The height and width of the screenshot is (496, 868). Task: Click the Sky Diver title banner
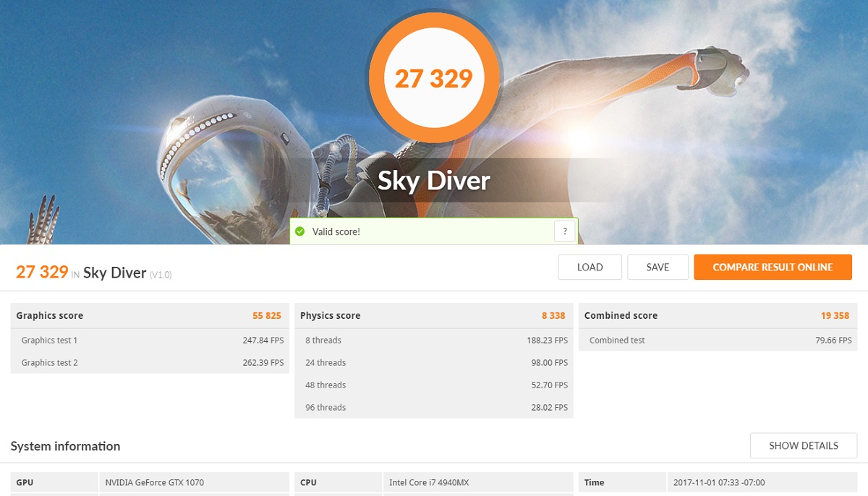pos(433,181)
